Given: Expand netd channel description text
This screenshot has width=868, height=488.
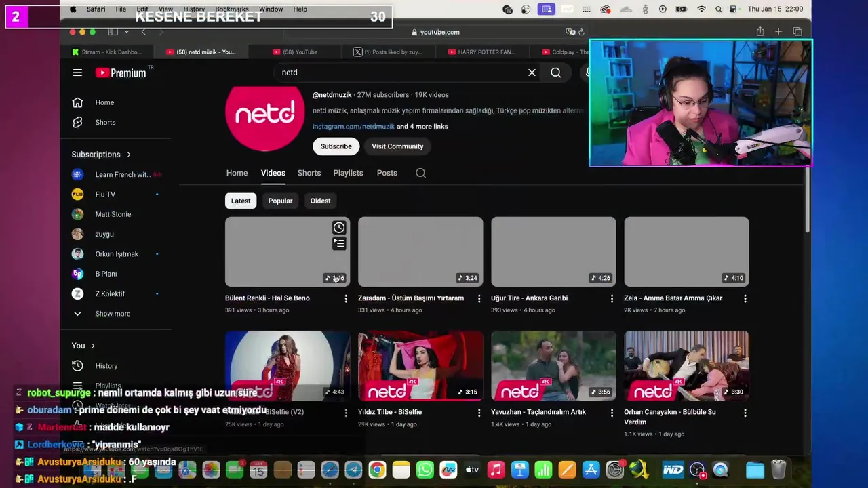Looking at the screenshot, I should click(448, 110).
